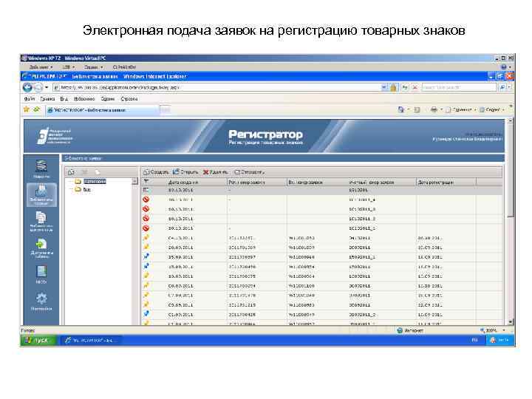Screen dimensions: 532x399
Task: Open Библиотека заявок sidebar icon
Action: (41, 195)
